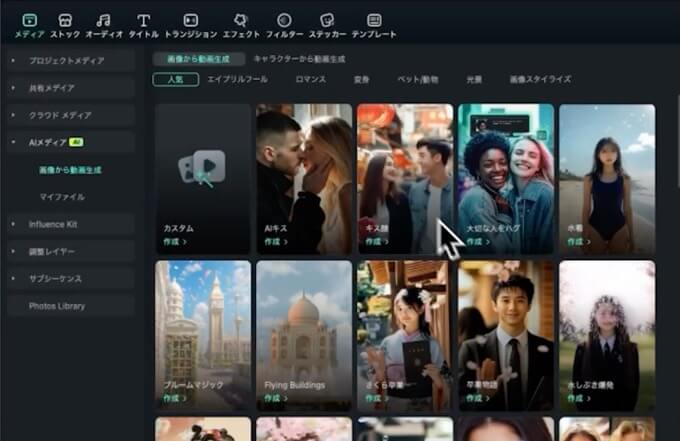The height and width of the screenshot is (441, 680).
Task: Collapse the AIメディア arrow
Action: coord(13,142)
